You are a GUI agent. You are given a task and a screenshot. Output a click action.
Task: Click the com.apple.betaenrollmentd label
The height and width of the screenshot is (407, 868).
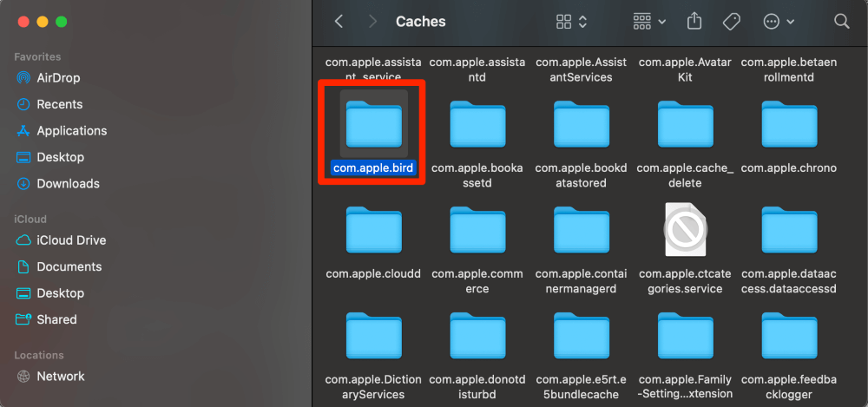[x=789, y=69]
